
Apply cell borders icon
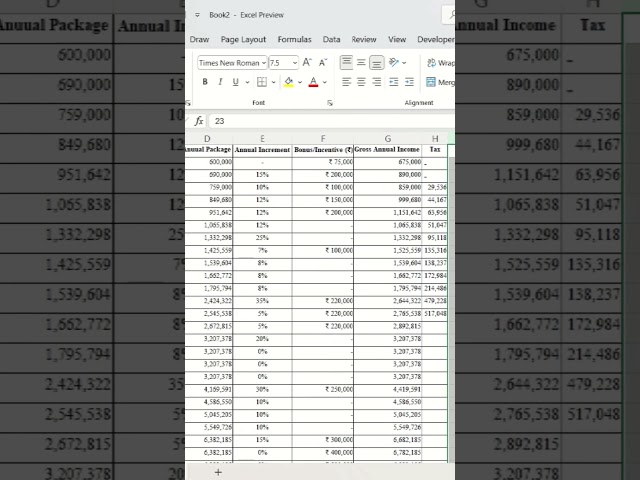point(262,82)
